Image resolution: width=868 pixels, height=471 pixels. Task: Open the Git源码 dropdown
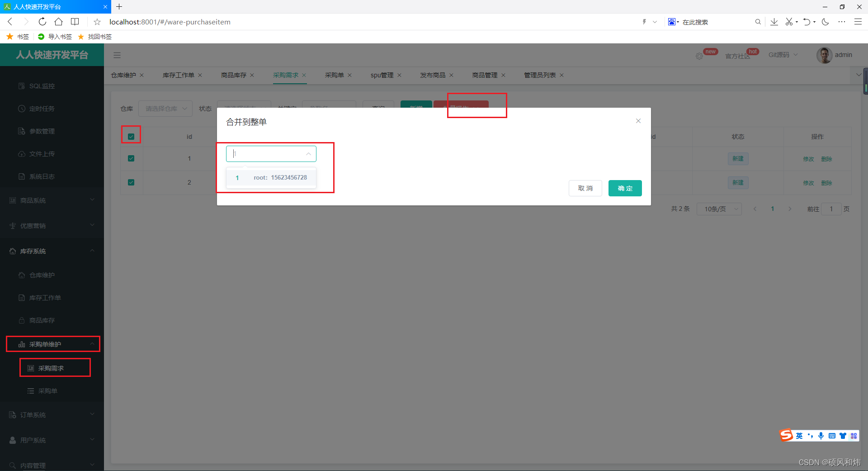[783, 55]
